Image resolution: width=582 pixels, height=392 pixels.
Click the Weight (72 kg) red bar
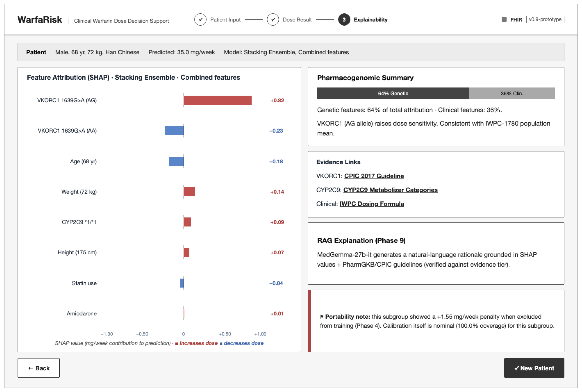point(189,192)
